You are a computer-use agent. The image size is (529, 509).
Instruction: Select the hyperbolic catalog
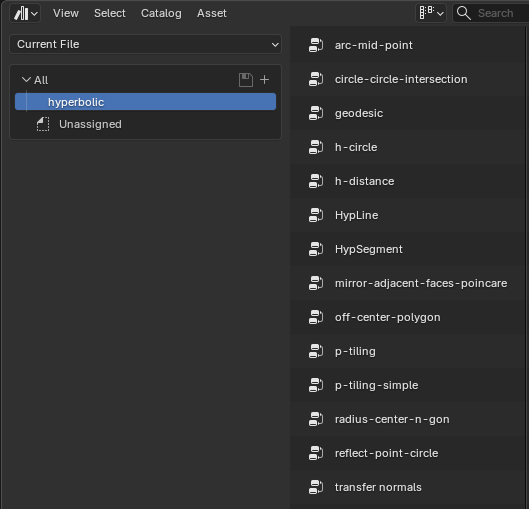pos(145,102)
